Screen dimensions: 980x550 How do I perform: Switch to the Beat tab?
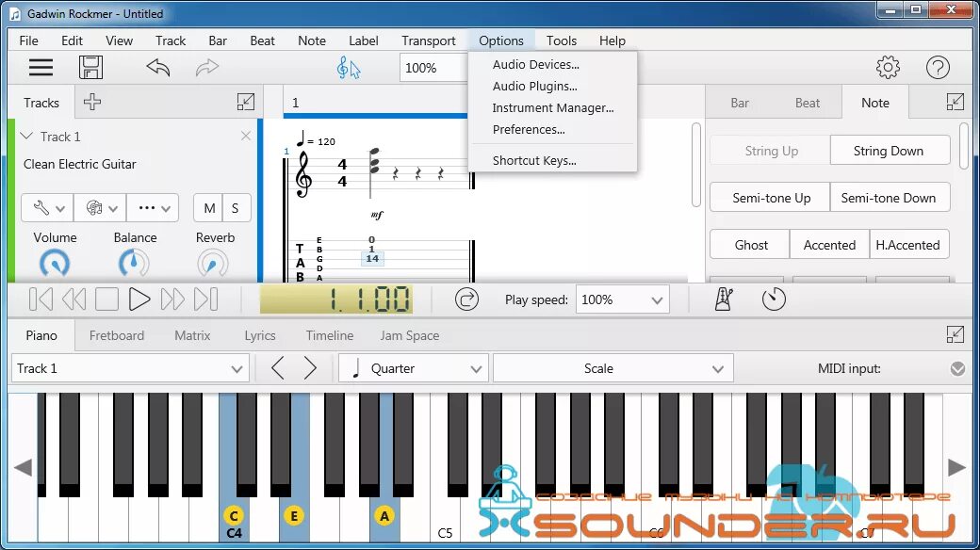pos(807,103)
